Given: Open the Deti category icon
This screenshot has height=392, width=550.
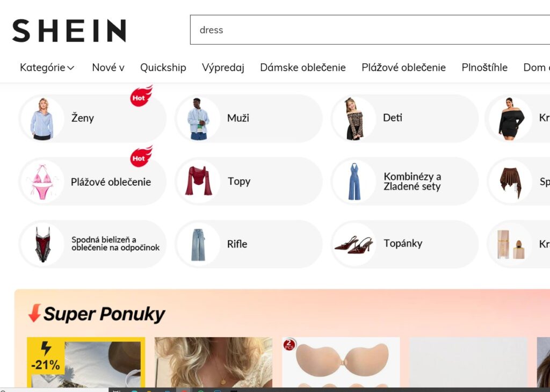Looking at the screenshot, I should click(354, 119).
